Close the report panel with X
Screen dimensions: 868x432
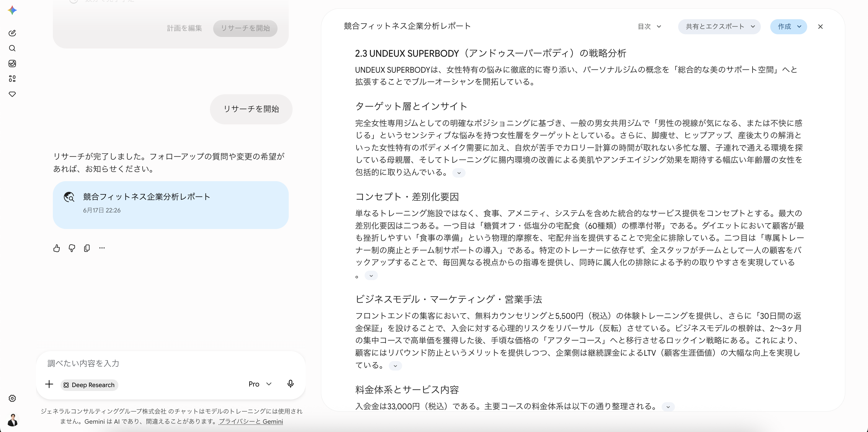tap(820, 27)
